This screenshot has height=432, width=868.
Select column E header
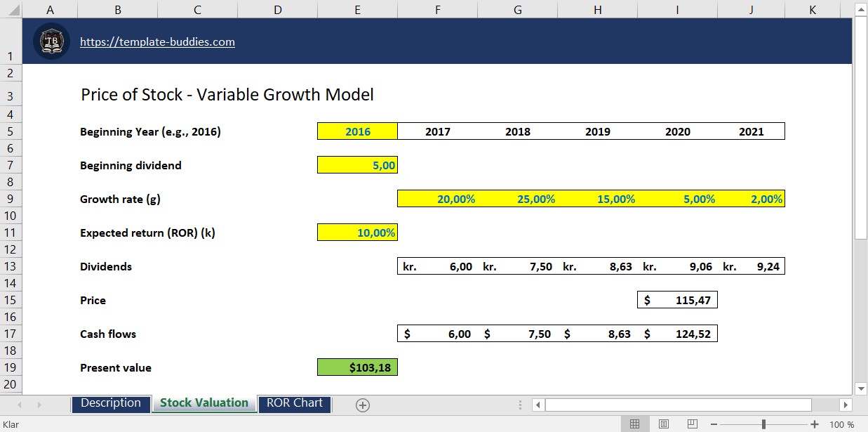(357, 9)
